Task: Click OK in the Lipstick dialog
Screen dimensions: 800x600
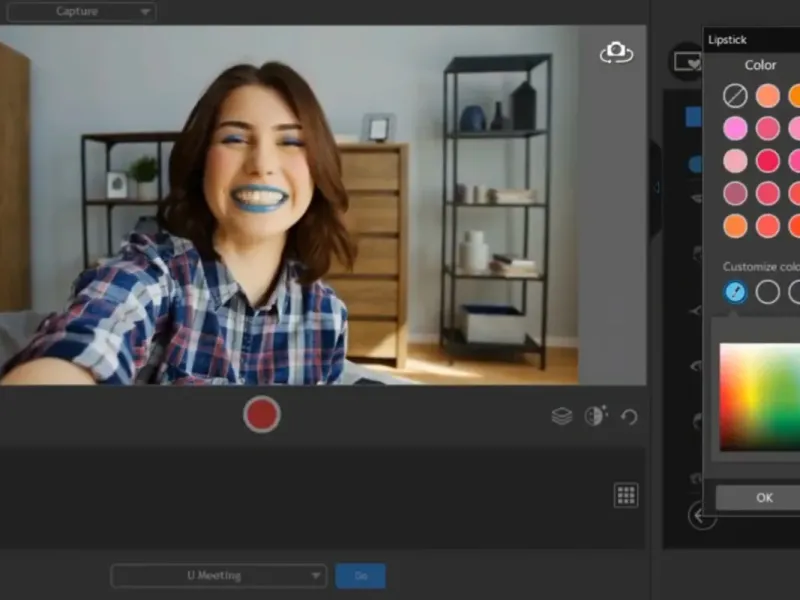Action: point(764,497)
